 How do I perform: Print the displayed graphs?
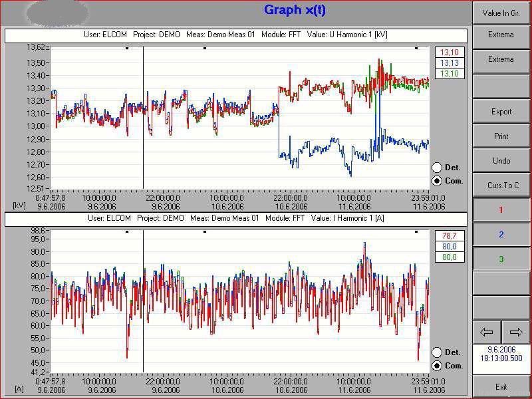pyautogui.click(x=501, y=136)
